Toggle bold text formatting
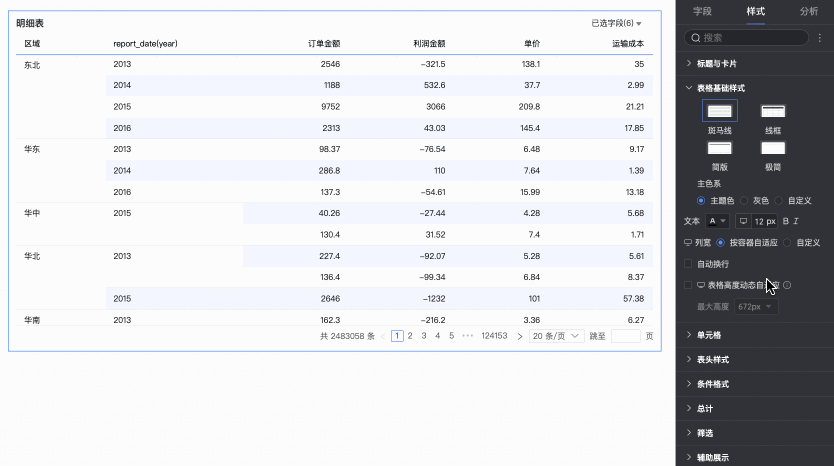 click(x=786, y=221)
